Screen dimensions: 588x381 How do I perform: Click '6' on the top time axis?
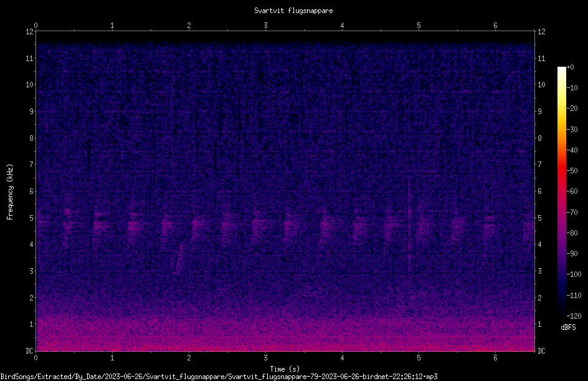495,26
